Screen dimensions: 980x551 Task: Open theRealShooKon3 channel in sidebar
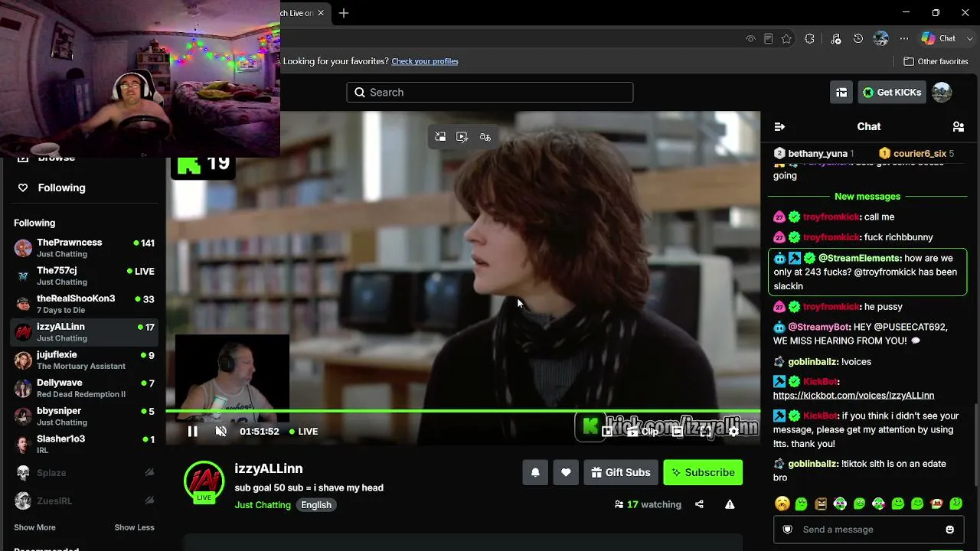click(84, 304)
